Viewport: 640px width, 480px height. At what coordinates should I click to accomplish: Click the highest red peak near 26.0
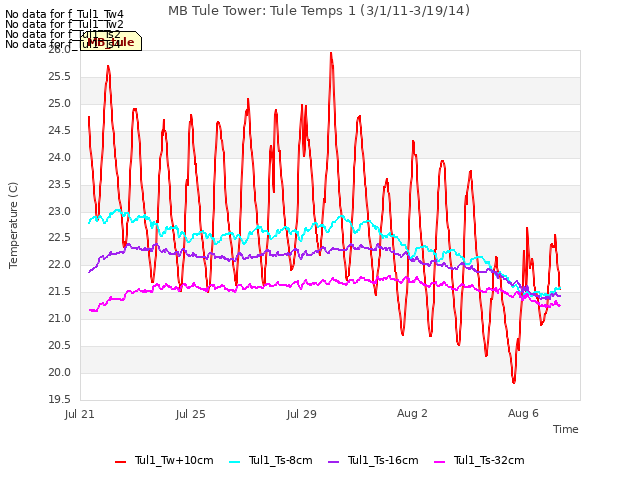[x=331, y=53]
